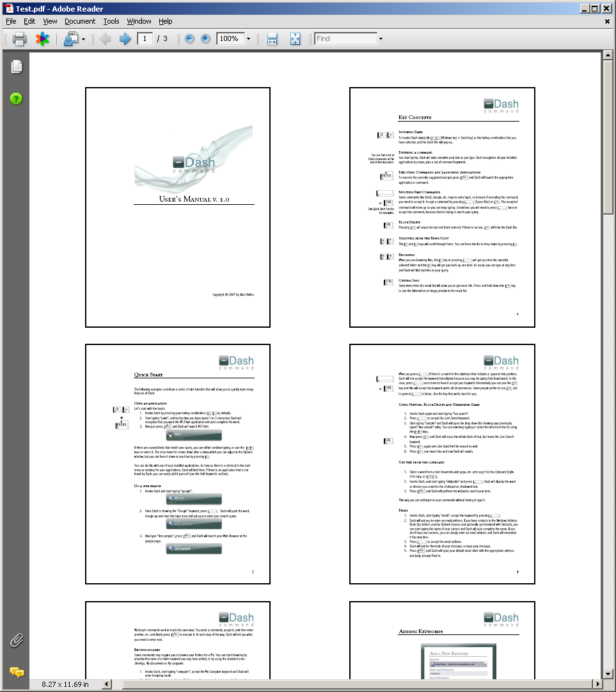Zoom in with the plus button
Viewport: 616px width, 692px height.
205,39
